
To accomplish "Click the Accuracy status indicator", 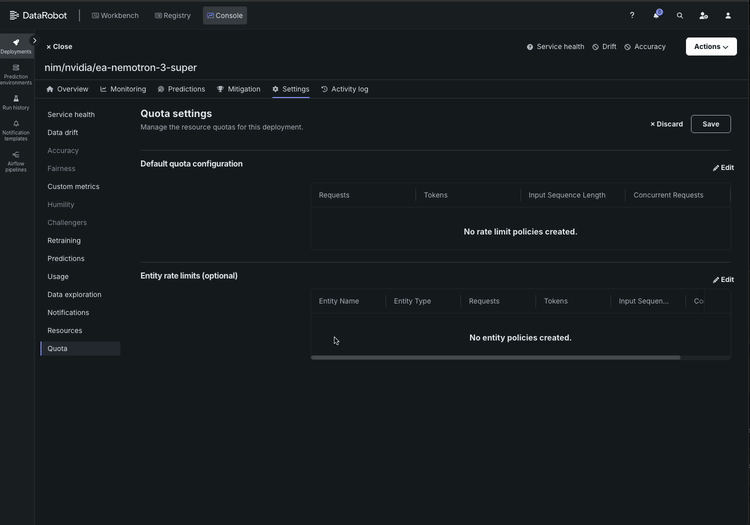I will (645, 47).
